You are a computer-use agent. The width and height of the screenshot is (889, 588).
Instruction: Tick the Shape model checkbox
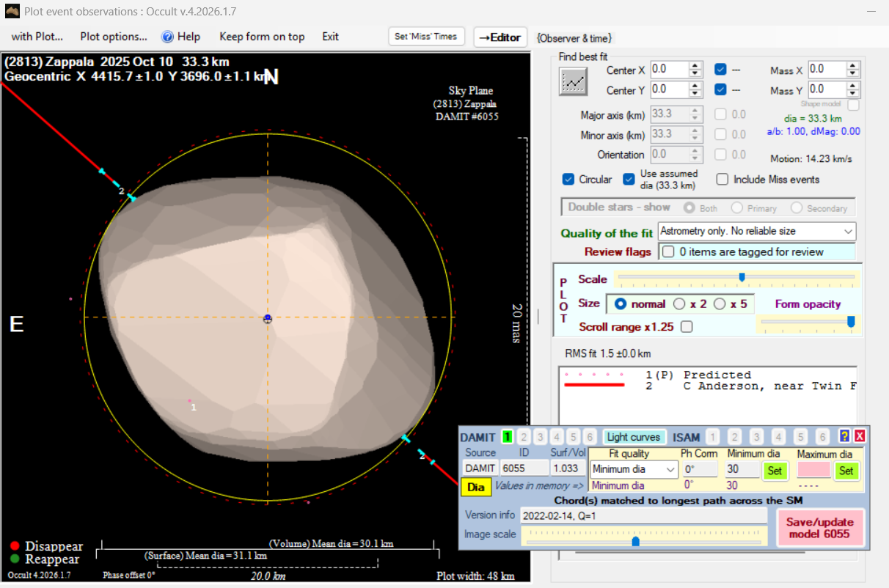point(853,104)
